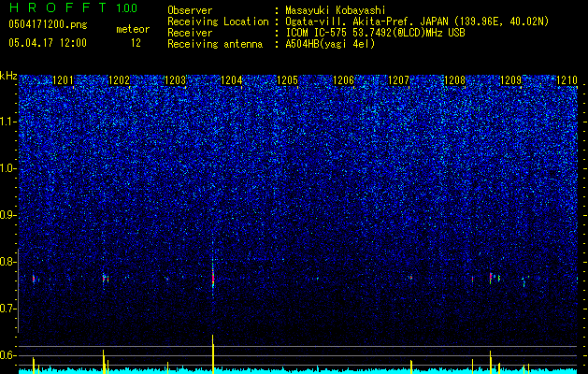Click the A504HB(yagi 4el) antenna text
This screenshot has height=374, width=588.
[330, 44]
